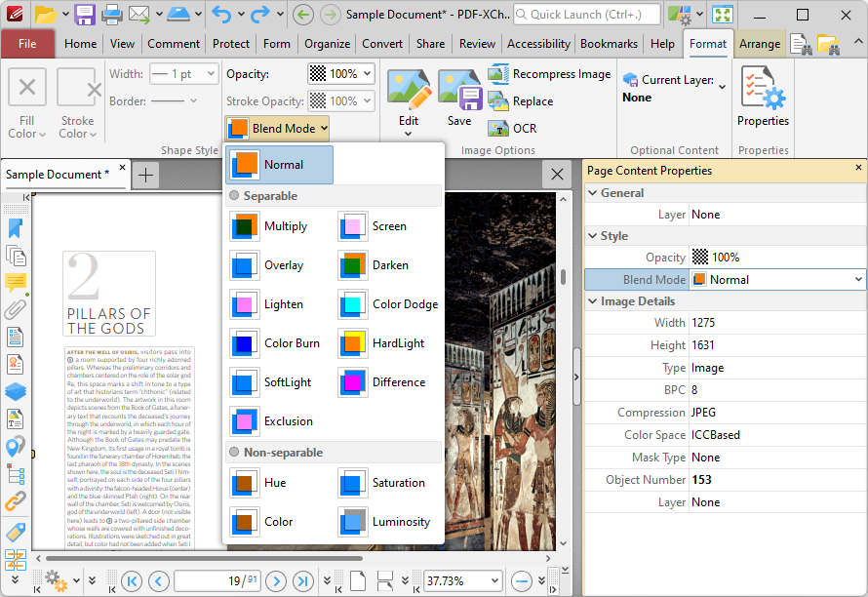Collapse the Blend Mode dropdown button
This screenshot has height=597, width=868.
[277, 129]
